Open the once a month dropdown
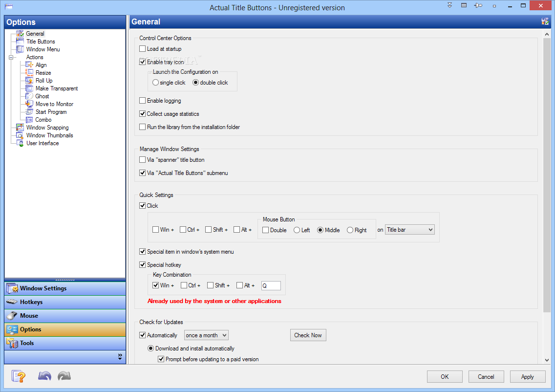The height and width of the screenshot is (392, 555). 206,335
